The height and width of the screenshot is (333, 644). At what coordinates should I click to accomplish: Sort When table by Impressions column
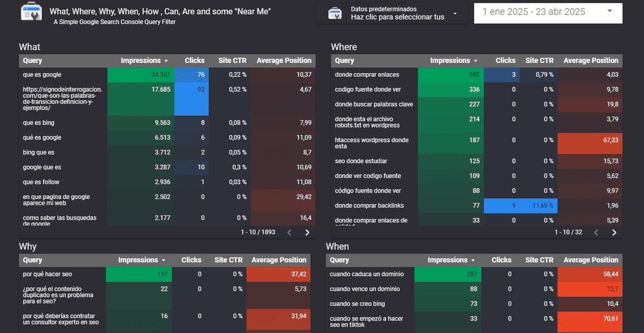click(x=452, y=260)
